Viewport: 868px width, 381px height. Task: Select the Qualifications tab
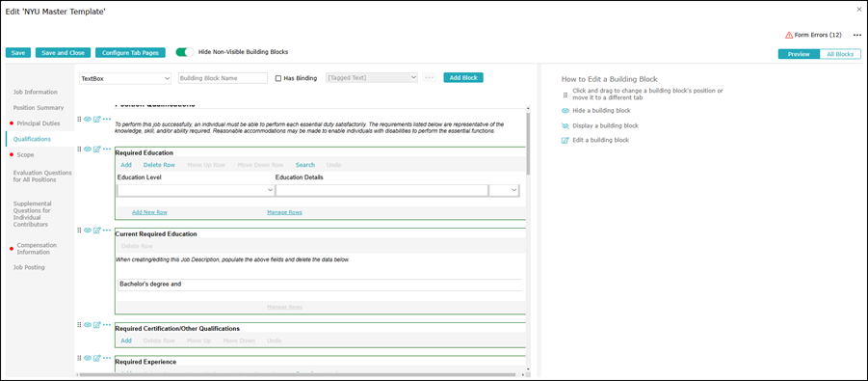point(32,139)
